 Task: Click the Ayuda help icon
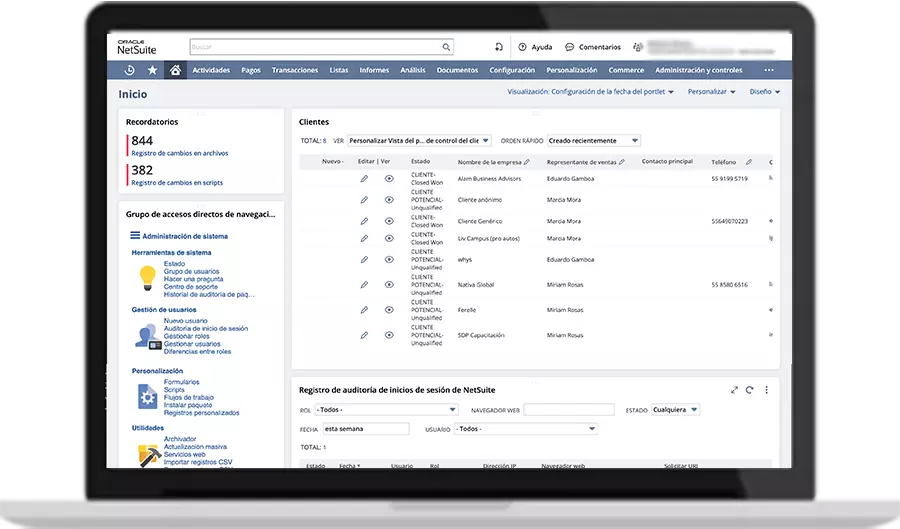pos(522,47)
